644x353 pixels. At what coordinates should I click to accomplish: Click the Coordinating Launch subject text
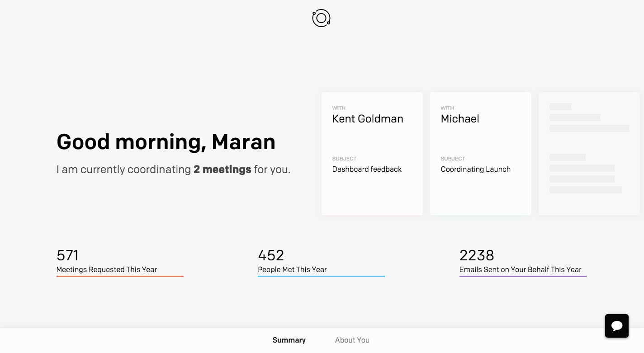click(x=476, y=169)
